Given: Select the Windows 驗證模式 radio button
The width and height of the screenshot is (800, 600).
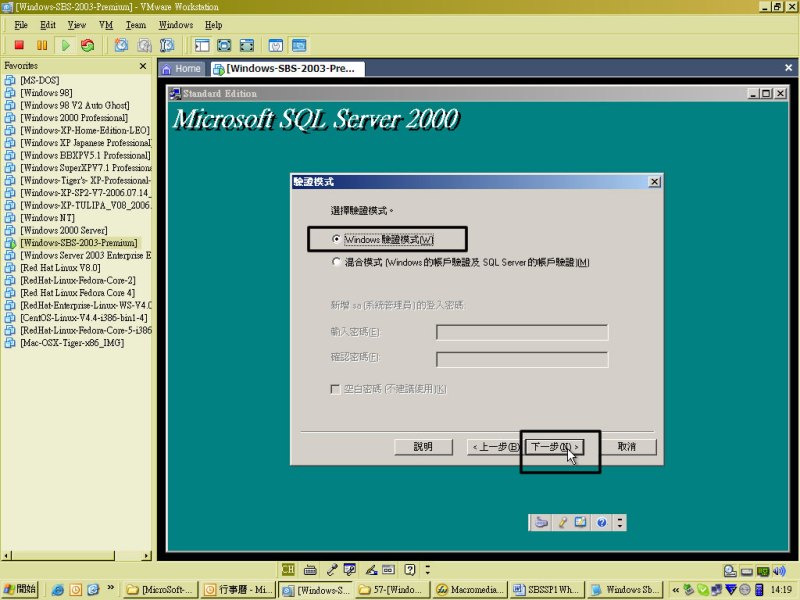Looking at the screenshot, I should point(336,239).
